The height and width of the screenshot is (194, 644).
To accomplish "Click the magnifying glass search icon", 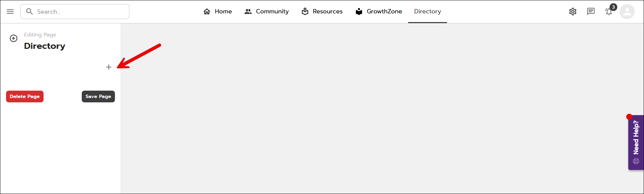I will pos(29,12).
